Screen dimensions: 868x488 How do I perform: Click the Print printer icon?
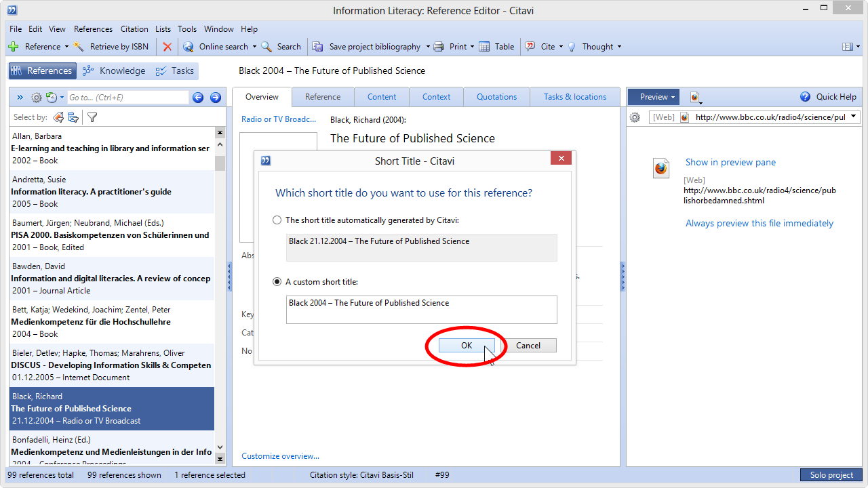tap(439, 47)
